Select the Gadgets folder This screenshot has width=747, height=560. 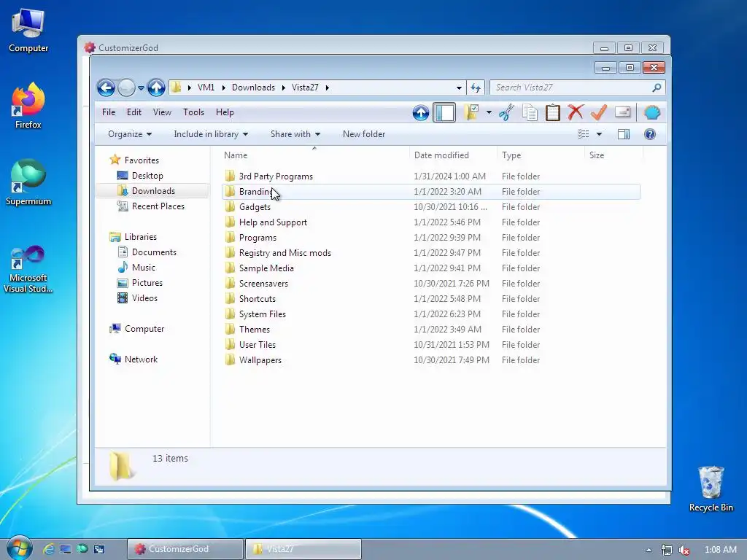click(430, 206)
